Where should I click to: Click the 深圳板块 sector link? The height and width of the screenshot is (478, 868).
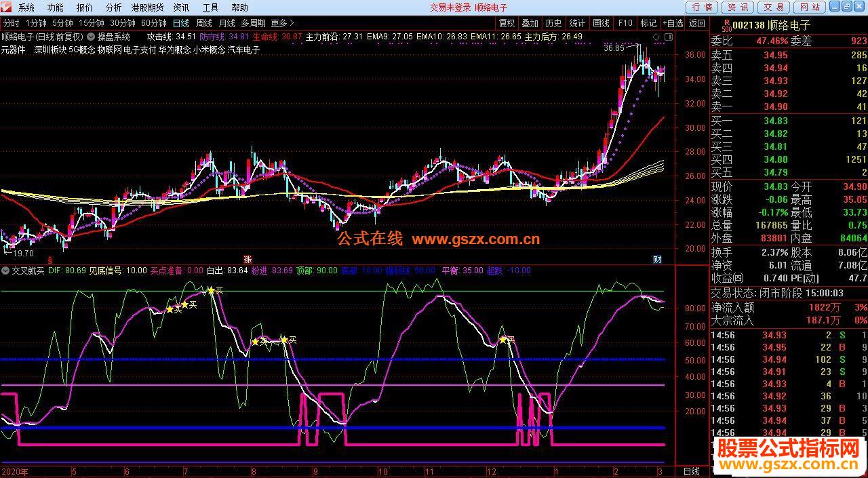[x=50, y=49]
